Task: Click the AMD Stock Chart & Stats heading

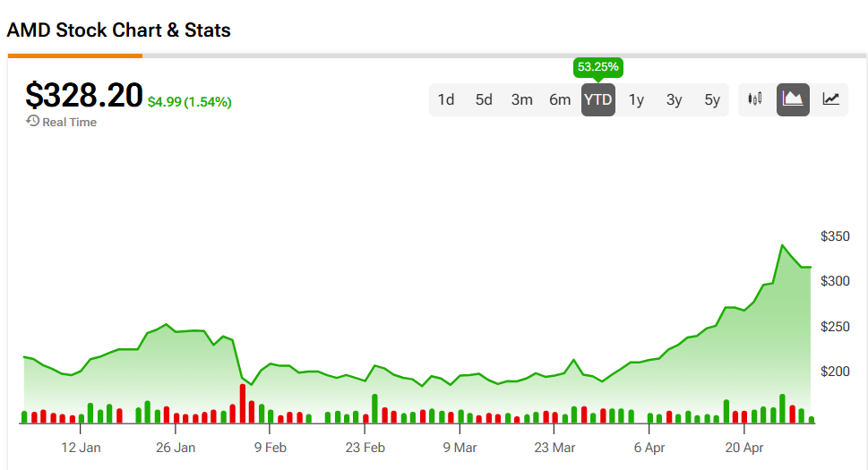Action: [118, 30]
